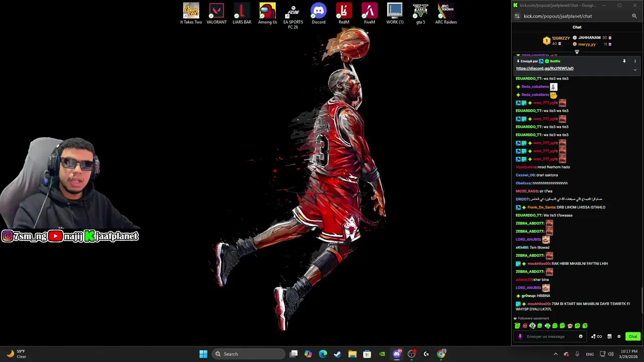Open the clock showing 10:17 PM

[x=629, y=354]
